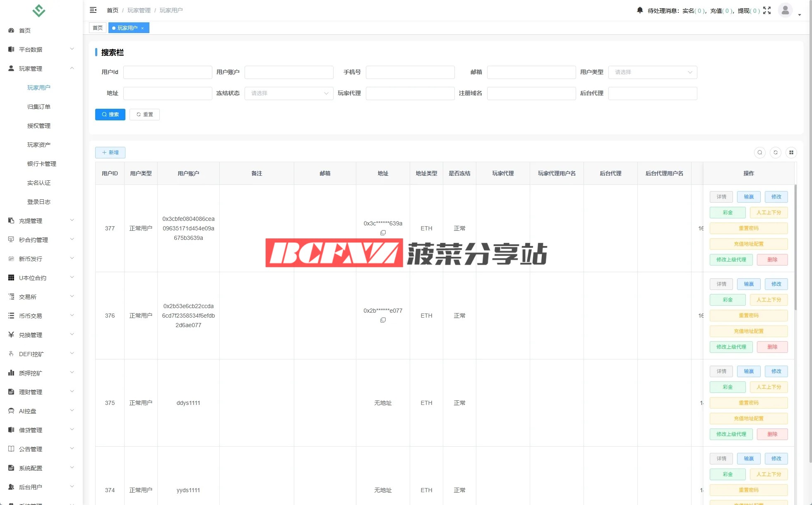Open the 冻结状态 dropdown
The width and height of the screenshot is (812, 505).
(x=288, y=93)
